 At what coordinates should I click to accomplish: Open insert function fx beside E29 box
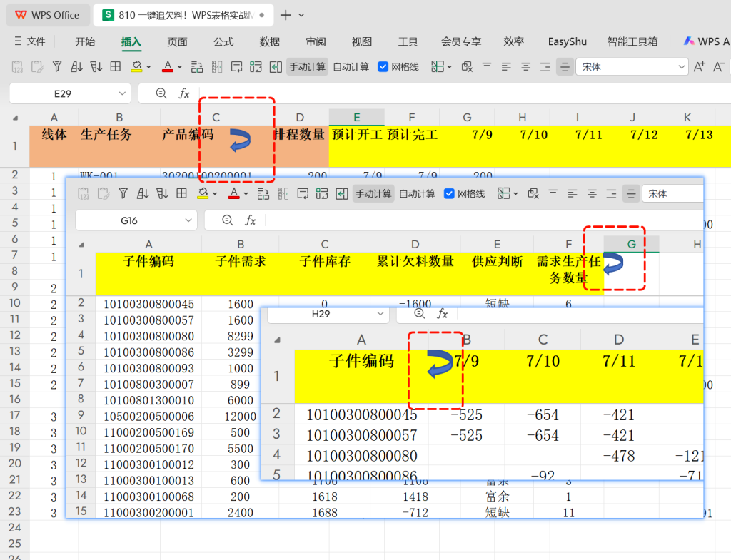click(x=184, y=93)
